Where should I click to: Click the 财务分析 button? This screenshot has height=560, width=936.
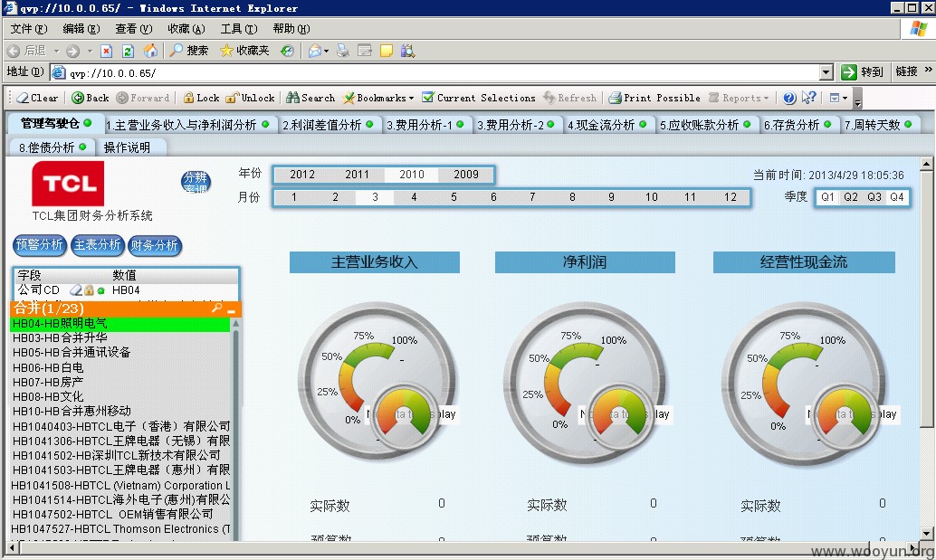click(x=155, y=245)
